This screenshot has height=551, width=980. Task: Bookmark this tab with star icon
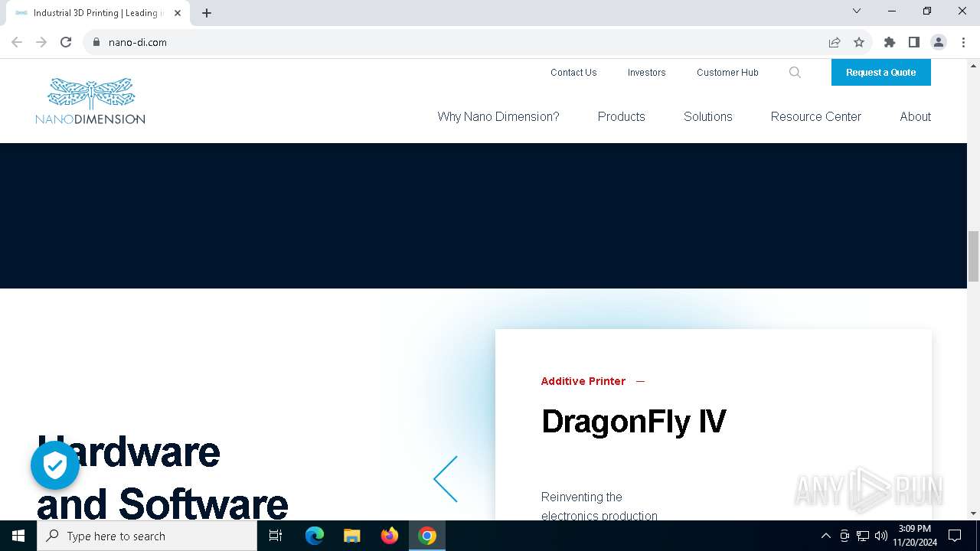pos(859,42)
